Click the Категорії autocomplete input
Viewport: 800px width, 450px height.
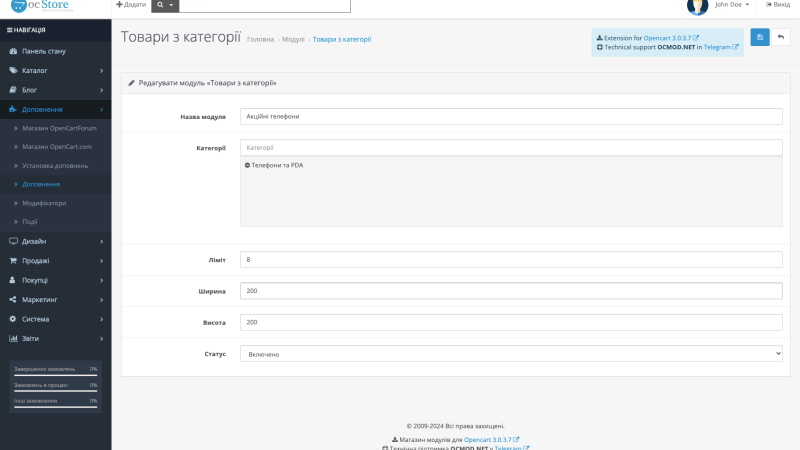[x=511, y=147]
